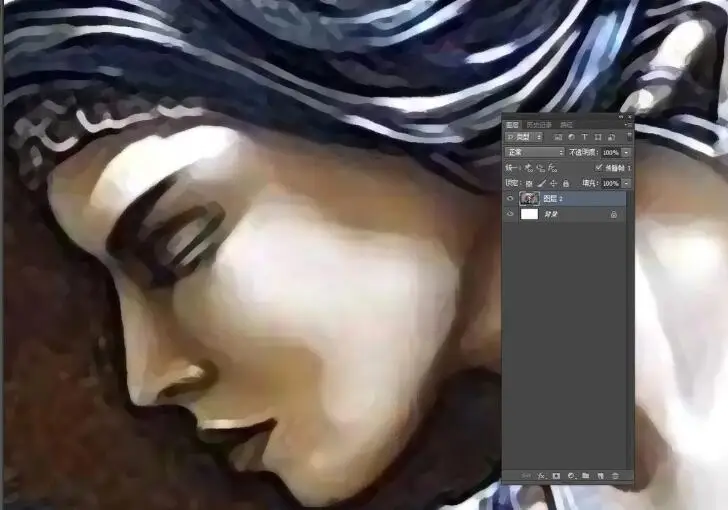Viewport: 728px width, 510px height.
Task: Click the unify layer visibility icon
Action: 541,168
